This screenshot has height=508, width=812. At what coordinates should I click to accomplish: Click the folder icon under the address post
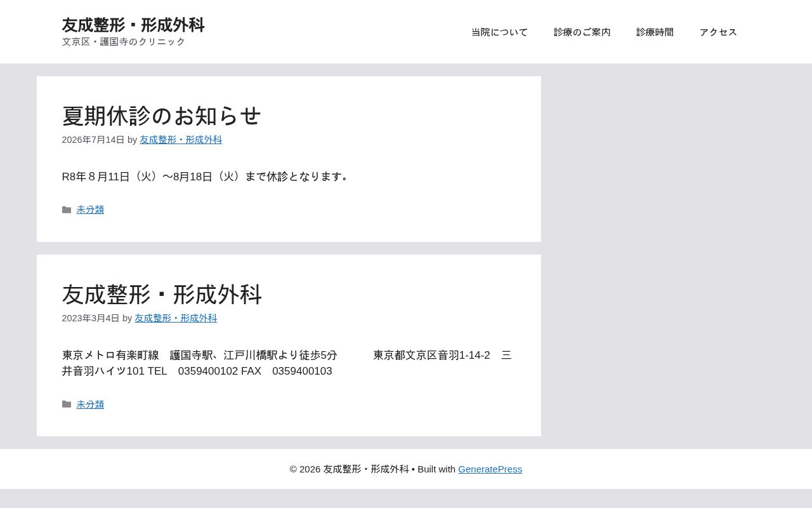67,404
